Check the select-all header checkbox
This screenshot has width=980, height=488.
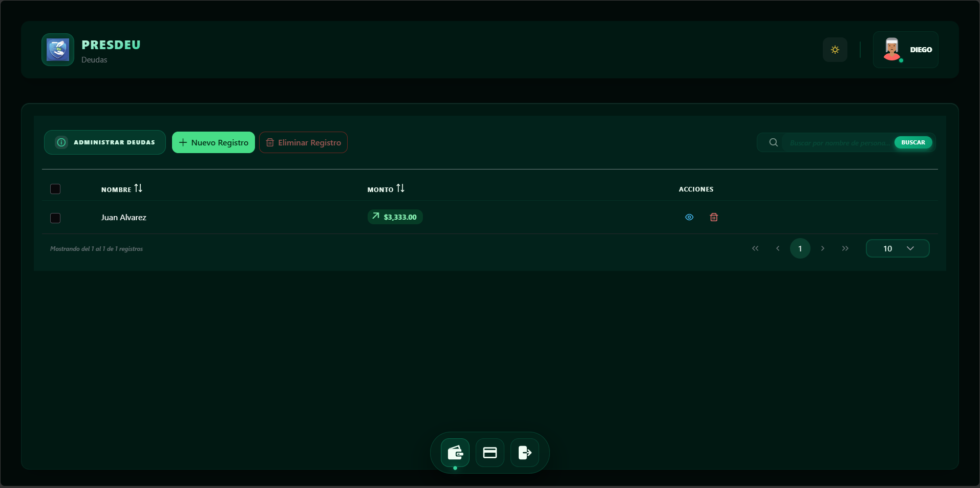point(55,189)
